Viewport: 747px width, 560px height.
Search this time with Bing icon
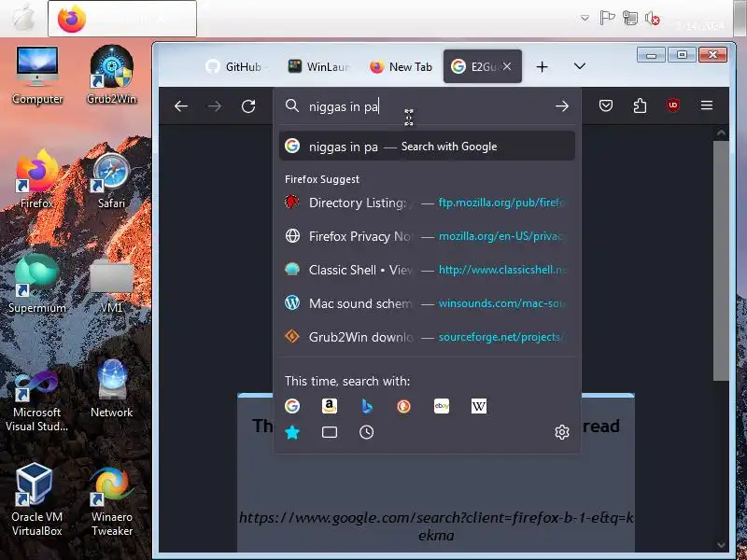click(366, 406)
